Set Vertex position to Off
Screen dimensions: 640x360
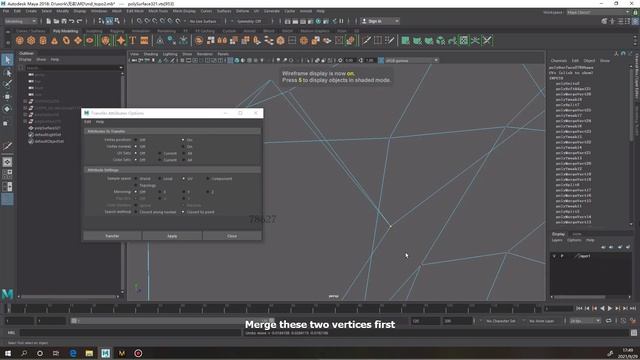tap(136, 140)
